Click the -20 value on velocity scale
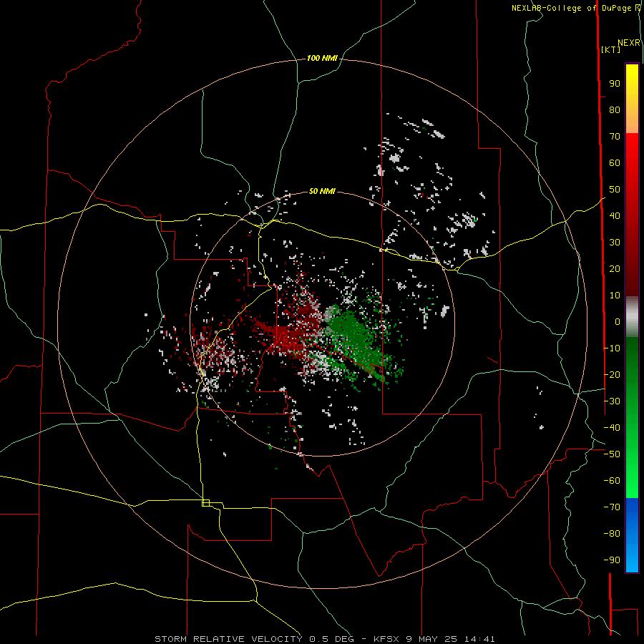Viewport: 644px width, 644px height. coord(612,375)
